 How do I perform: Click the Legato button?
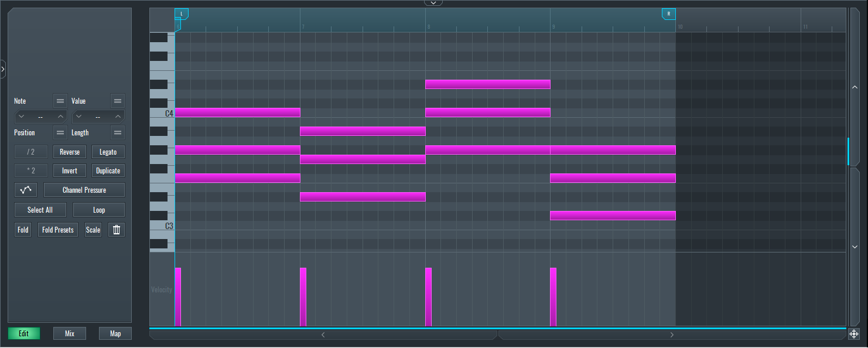pyautogui.click(x=108, y=152)
